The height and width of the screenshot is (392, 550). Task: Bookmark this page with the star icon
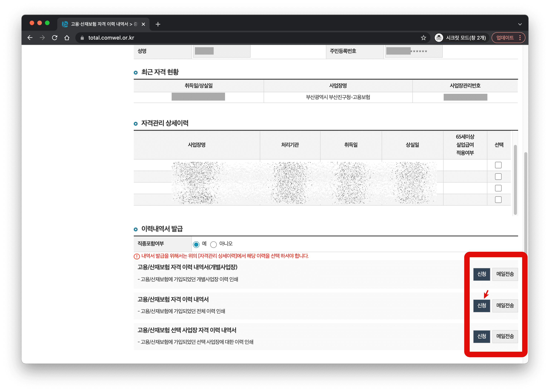423,38
